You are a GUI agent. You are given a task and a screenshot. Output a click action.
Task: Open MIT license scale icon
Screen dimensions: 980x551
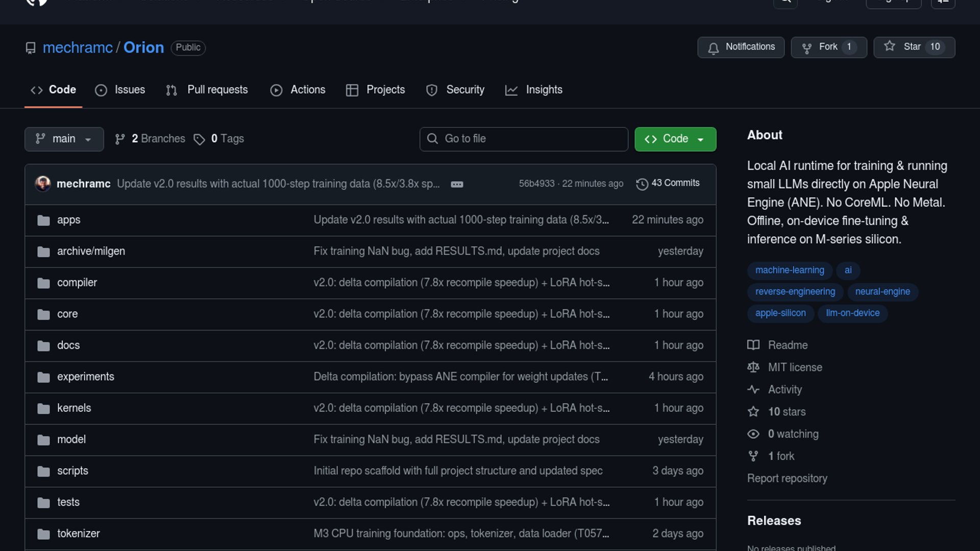click(x=753, y=367)
